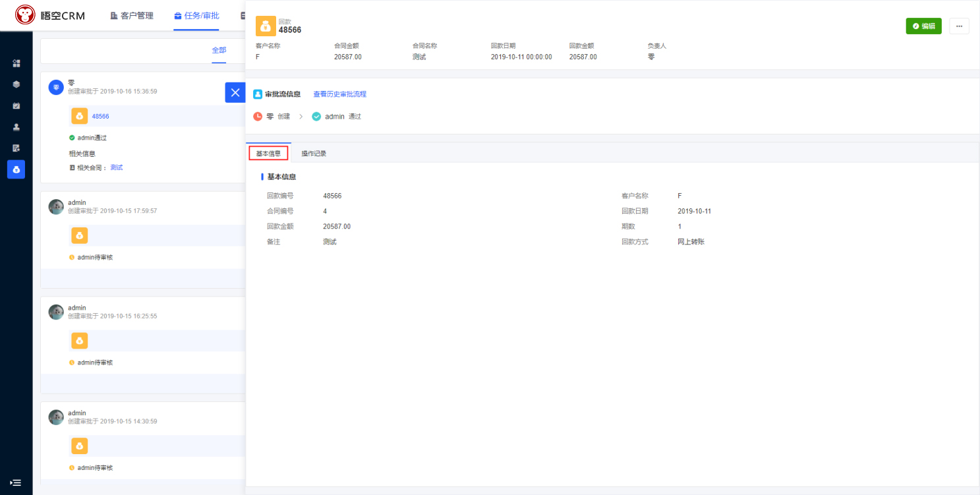The height and width of the screenshot is (495, 980).
Task: Click the large money bag icon beside 回款 48566
Action: point(266,26)
